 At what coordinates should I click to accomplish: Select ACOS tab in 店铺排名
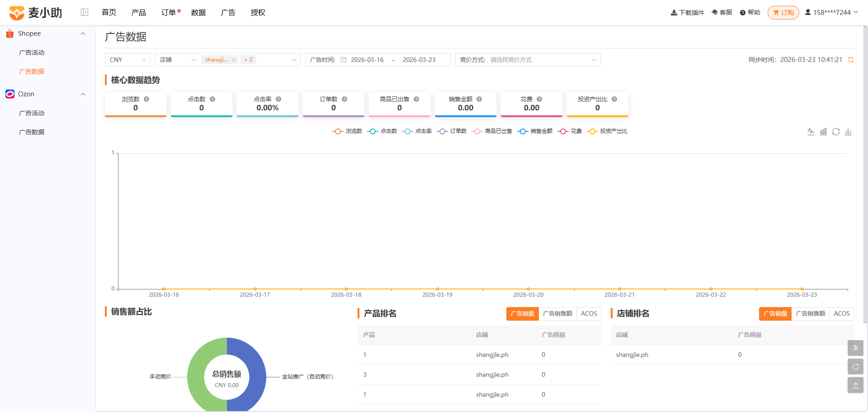point(842,313)
